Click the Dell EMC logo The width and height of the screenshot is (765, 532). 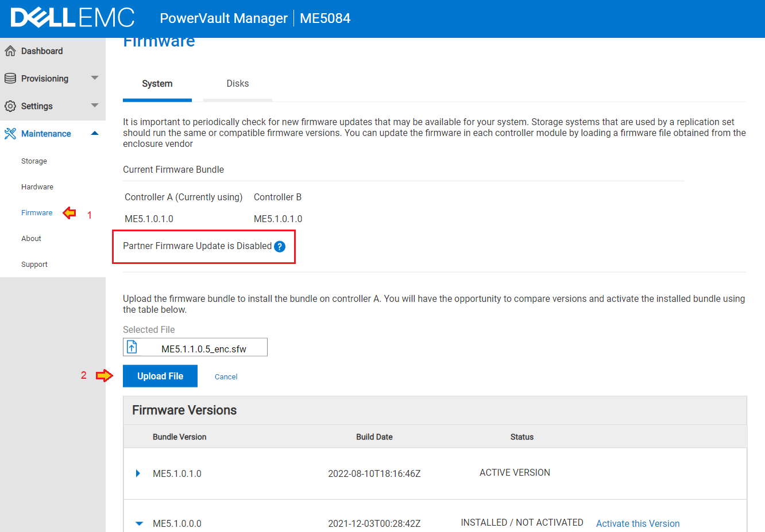(x=73, y=18)
